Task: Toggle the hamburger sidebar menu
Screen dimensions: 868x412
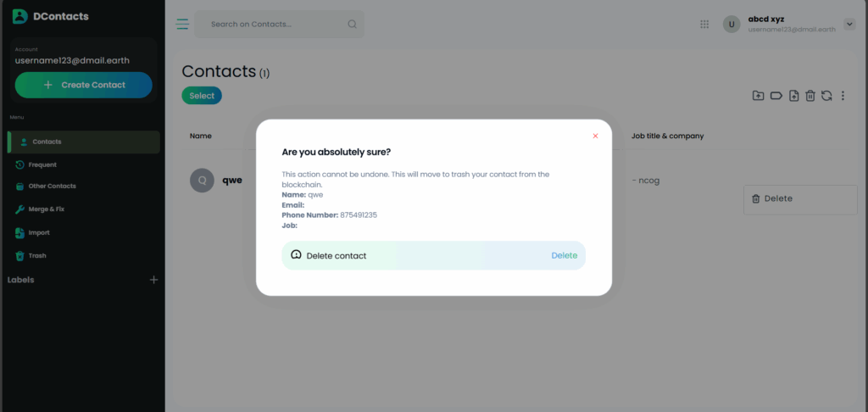Action: 182,24
